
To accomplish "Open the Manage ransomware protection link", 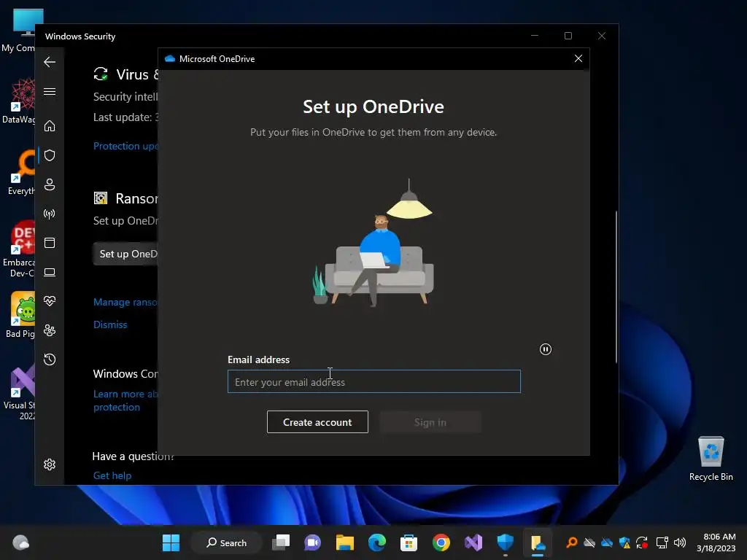I will point(125,302).
